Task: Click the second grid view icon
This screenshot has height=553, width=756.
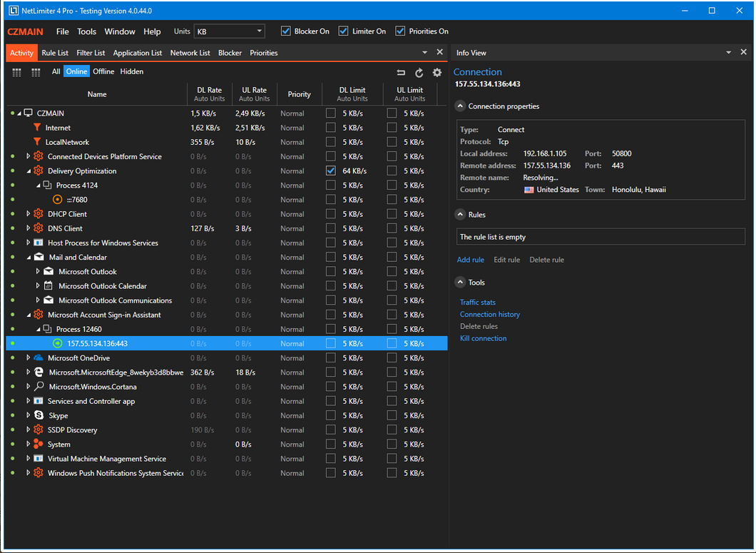Action: click(36, 72)
